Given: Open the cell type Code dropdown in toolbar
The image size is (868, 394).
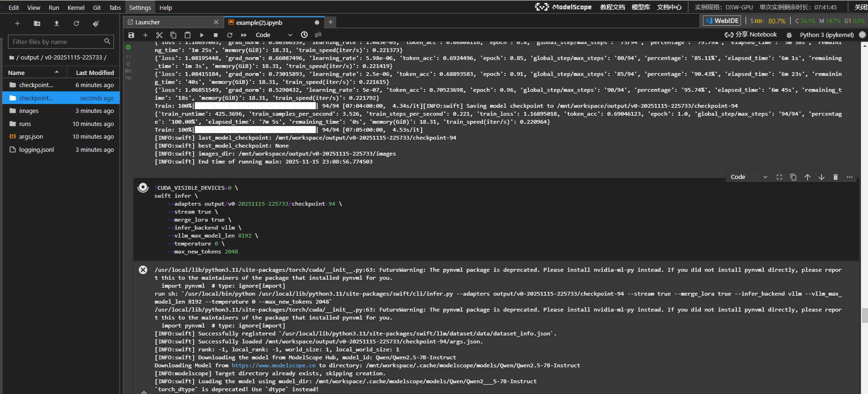Looking at the screenshot, I should [274, 35].
